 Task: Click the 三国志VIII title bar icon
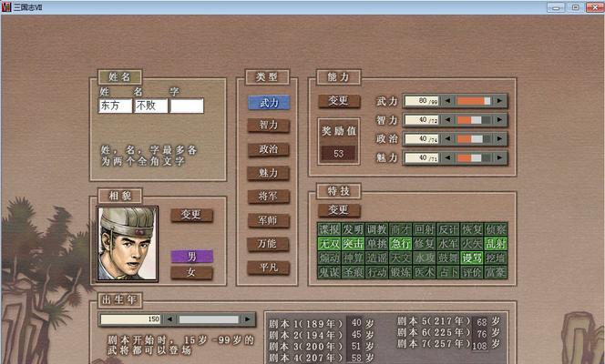6,7
